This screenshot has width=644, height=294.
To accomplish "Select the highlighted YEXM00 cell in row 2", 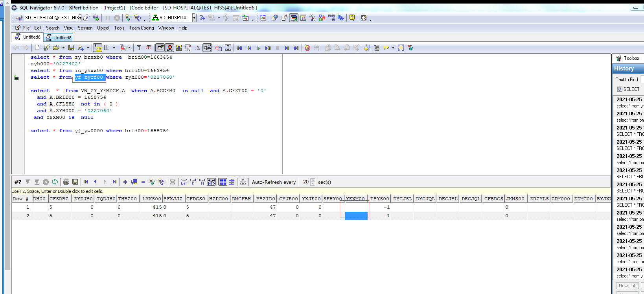I will click(356, 216).
